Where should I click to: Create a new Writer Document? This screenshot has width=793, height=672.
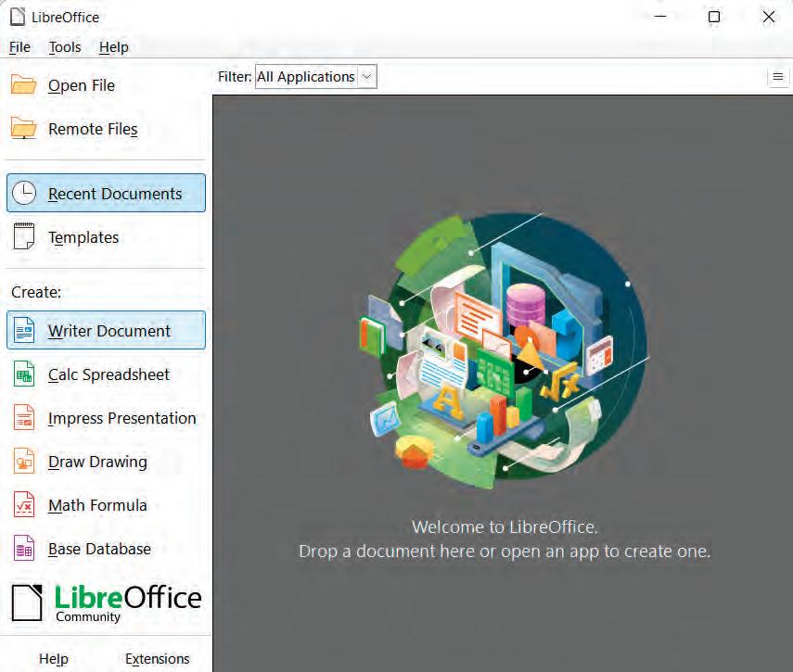pyautogui.click(x=107, y=331)
